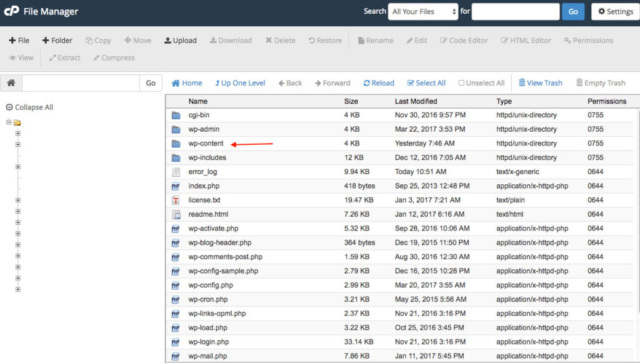Click the Compress icon
The height and width of the screenshot is (364, 640).
point(113,57)
